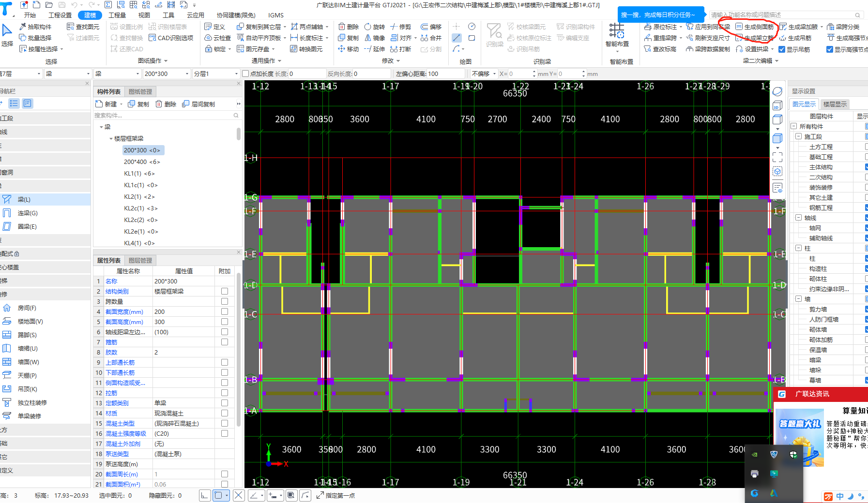Switch to 图纸管理 tab in component panel
The width and height of the screenshot is (868, 503).
click(x=140, y=91)
